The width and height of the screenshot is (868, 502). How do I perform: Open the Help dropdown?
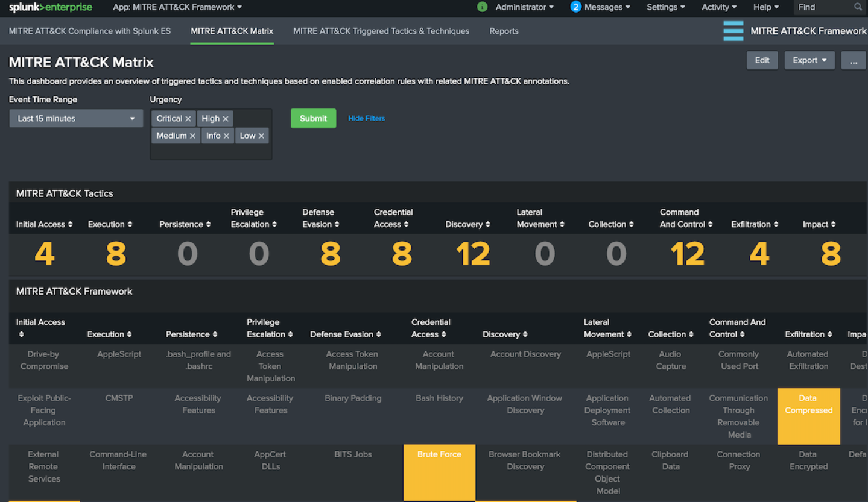[766, 7]
